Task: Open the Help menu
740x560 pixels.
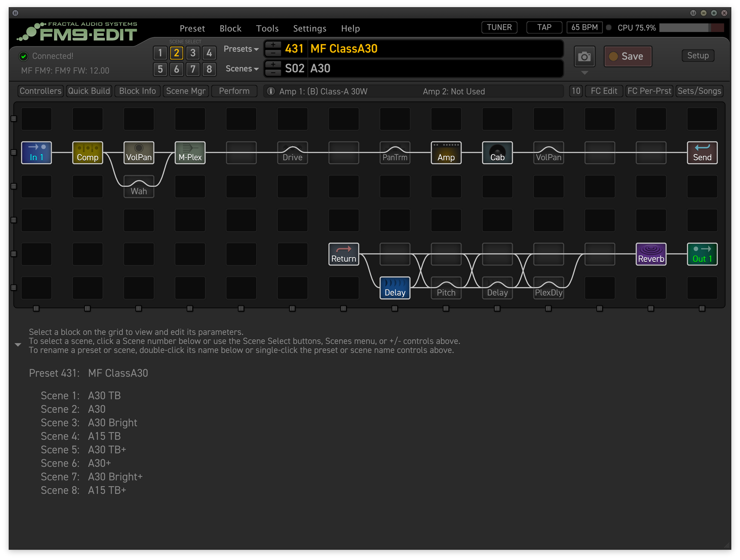Action: pos(350,29)
